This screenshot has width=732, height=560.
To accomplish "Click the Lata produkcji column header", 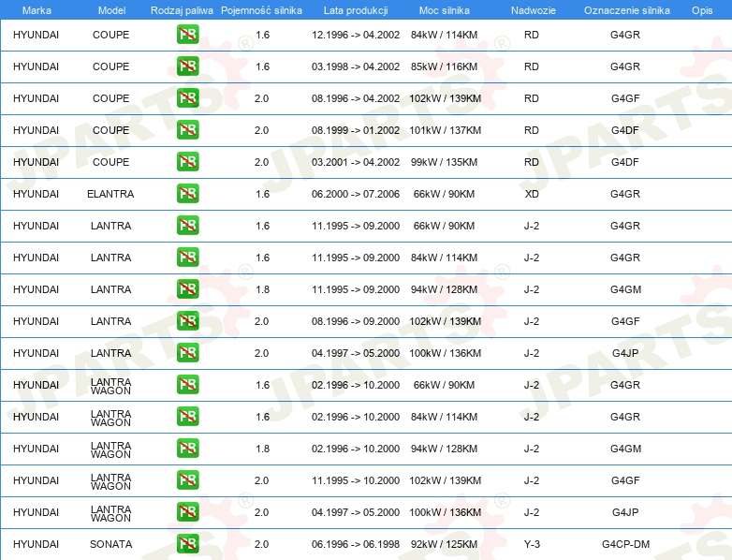I will pyautogui.click(x=356, y=10).
